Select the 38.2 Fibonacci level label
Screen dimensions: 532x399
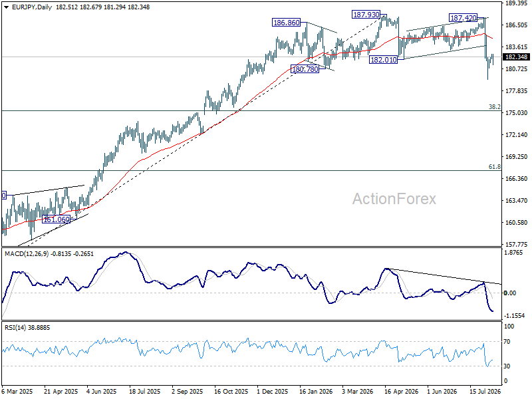click(494, 107)
